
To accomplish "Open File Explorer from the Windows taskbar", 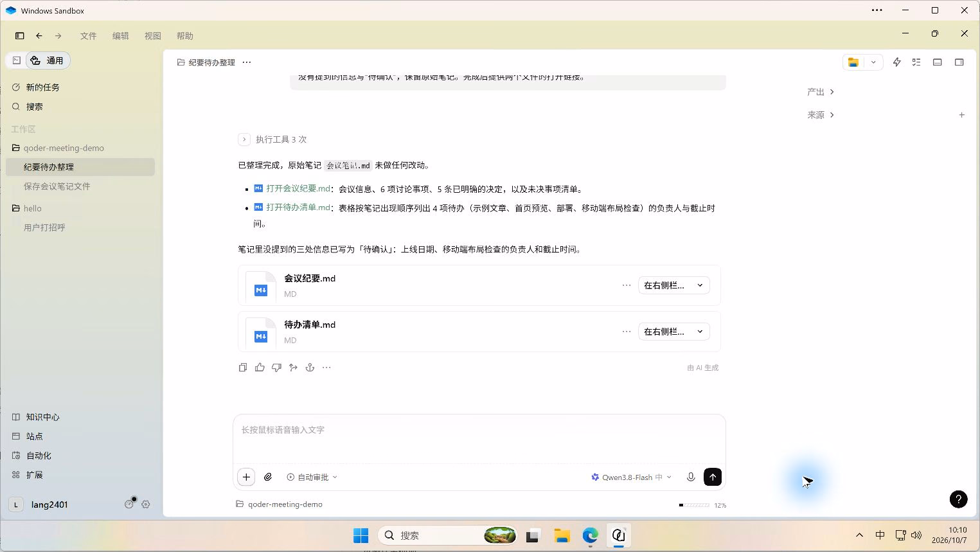I will click(x=562, y=535).
